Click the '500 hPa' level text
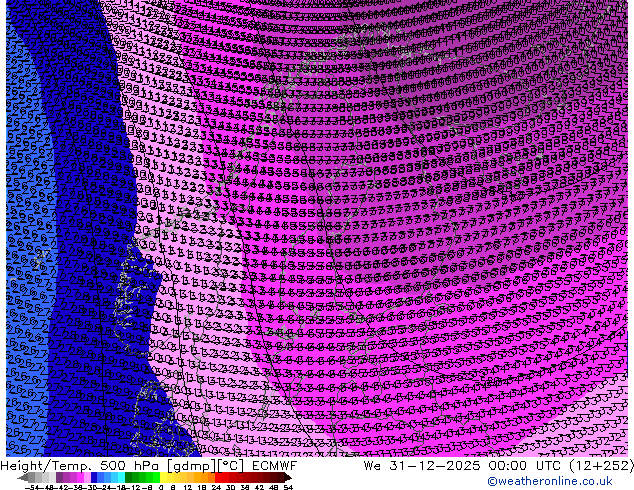This screenshot has width=634, height=490. [131, 466]
